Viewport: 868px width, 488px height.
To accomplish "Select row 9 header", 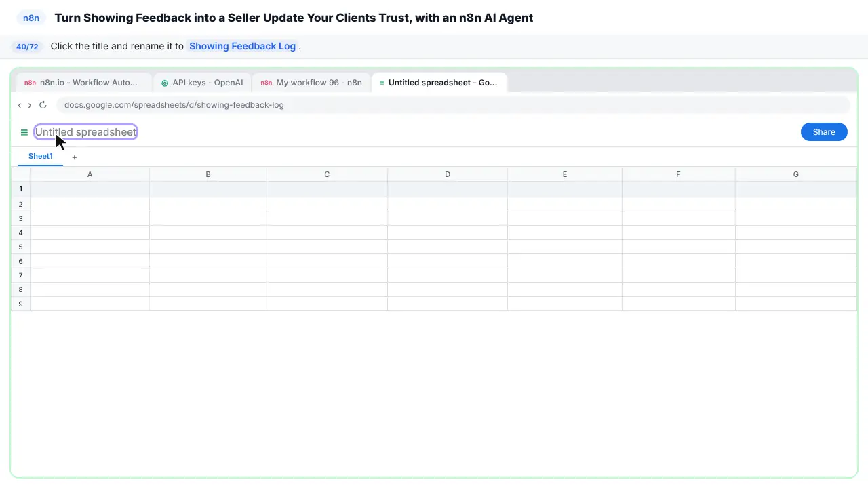I will 21,304.
